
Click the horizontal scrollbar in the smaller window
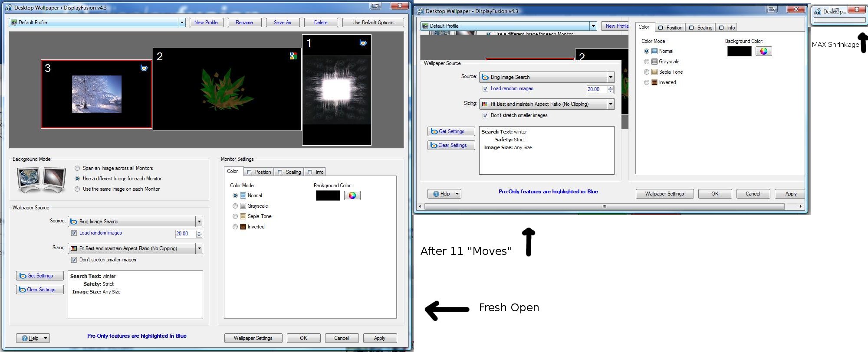click(604, 207)
